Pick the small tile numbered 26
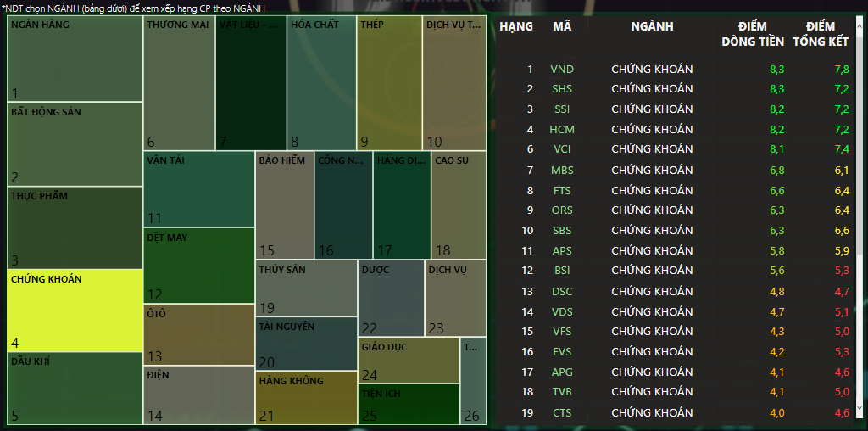 coord(473,381)
